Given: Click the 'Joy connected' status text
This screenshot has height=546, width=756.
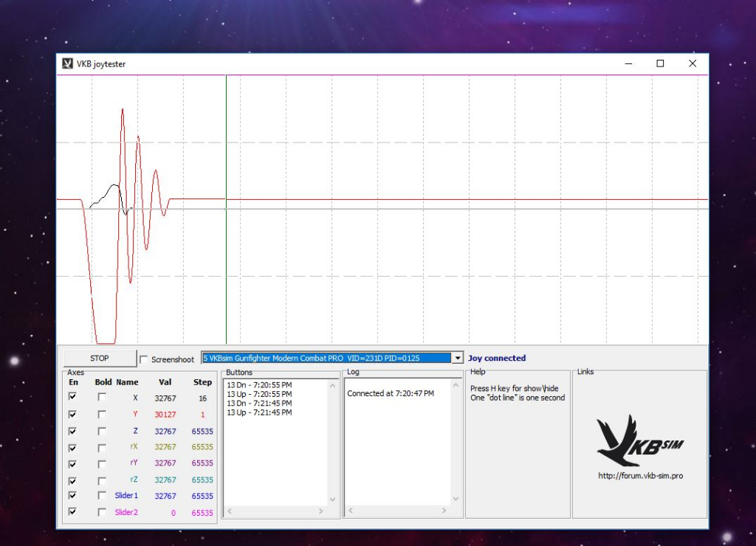Looking at the screenshot, I should [x=497, y=358].
